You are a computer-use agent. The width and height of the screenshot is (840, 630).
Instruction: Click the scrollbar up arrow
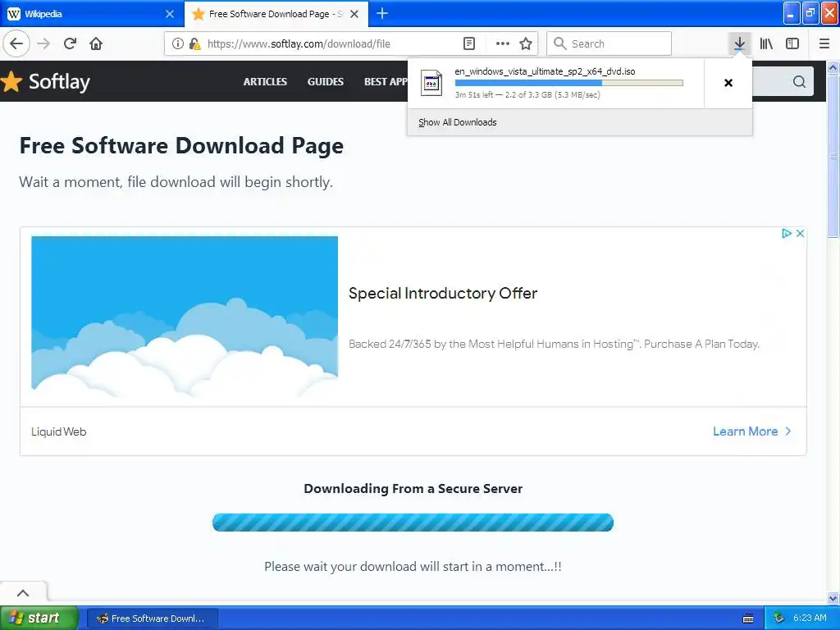coord(833,67)
